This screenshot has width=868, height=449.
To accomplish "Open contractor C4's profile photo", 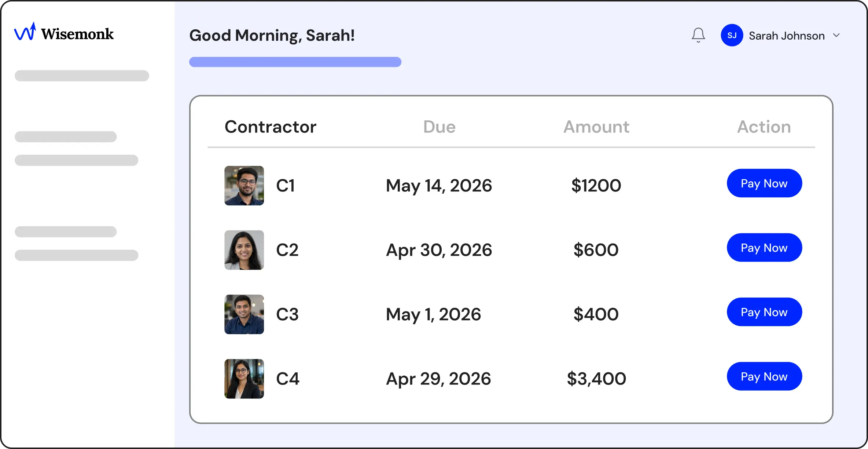I will (x=244, y=379).
